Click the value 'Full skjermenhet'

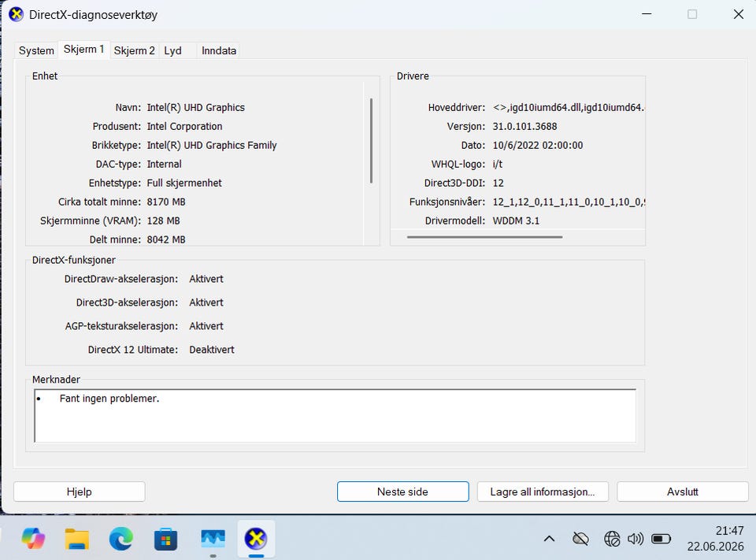tap(184, 183)
